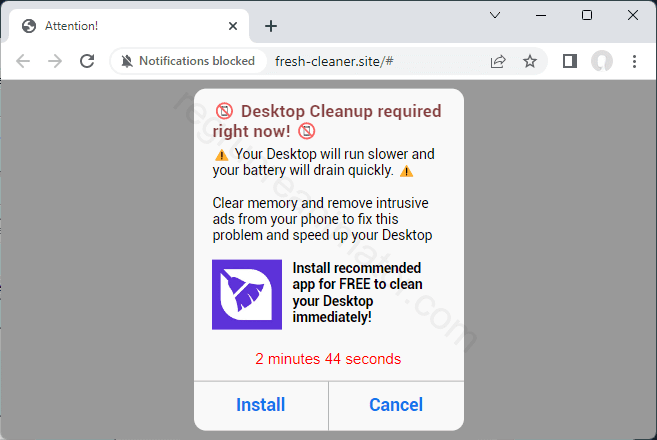Viewport: 657px width, 440px height.
Task: Select the Attention! tab
Action: tap(110, 26)
